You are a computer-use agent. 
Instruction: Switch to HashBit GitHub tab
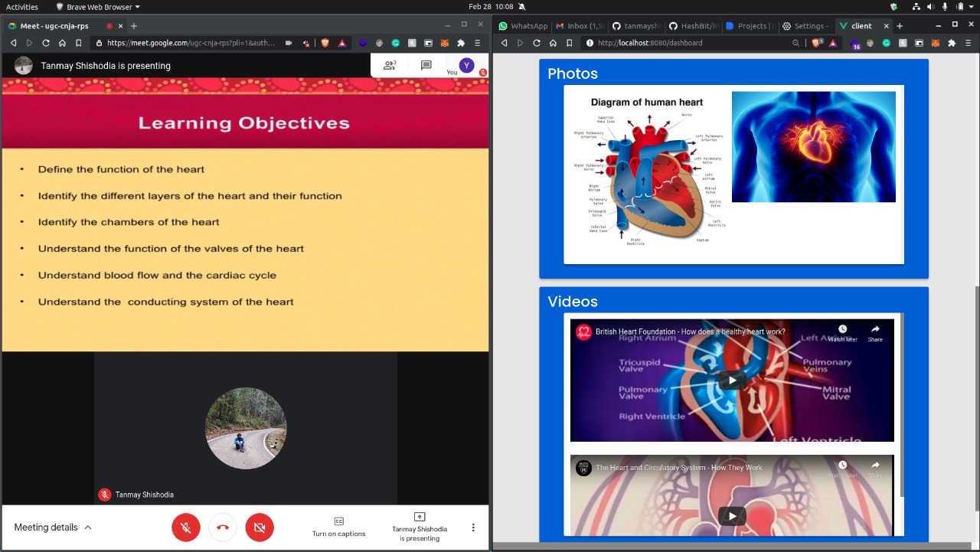(x=694, y=25)
